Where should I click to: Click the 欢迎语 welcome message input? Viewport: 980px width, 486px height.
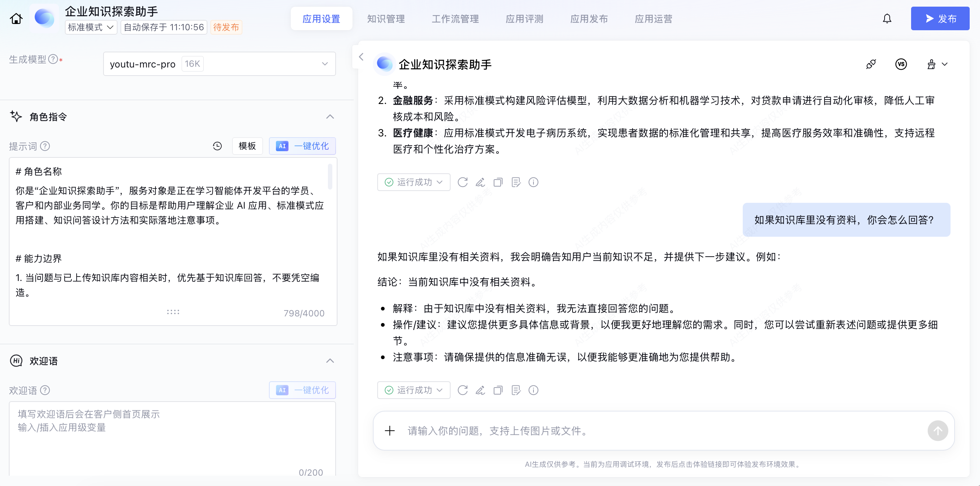point(172,438)
